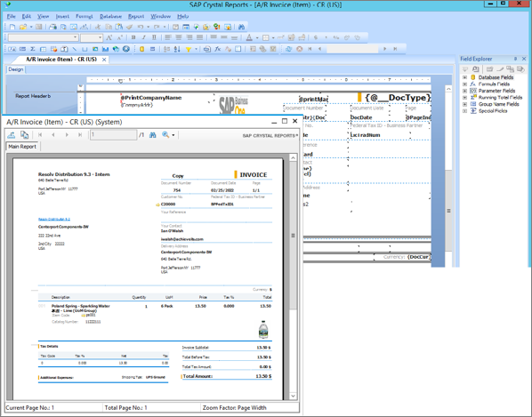532x417 pixels.
Task: Toggle the Field Explorer auto-hide pin
Action: (x=515, y=59)
